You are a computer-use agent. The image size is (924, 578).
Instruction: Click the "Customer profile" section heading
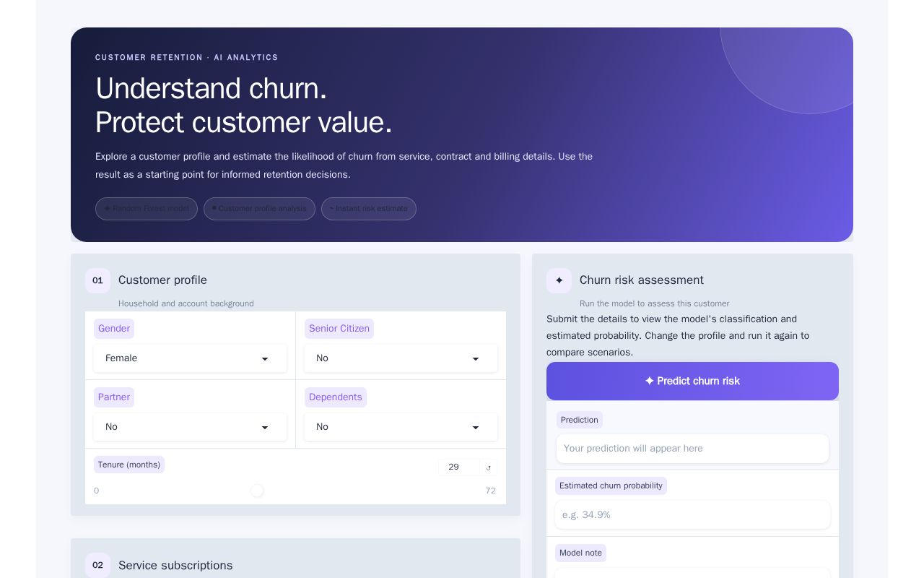[x=162, y=280]
